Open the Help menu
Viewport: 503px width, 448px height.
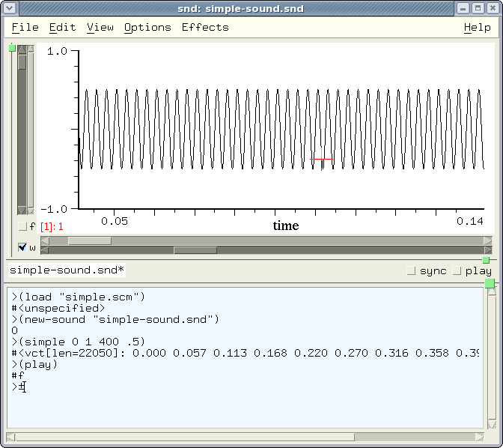coord(477,27)
